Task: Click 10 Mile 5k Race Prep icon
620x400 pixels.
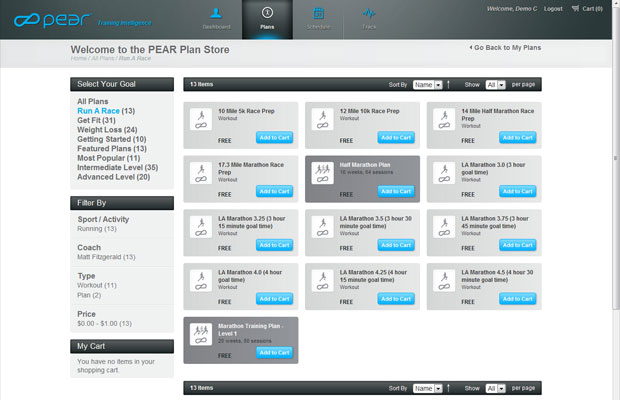Action: (201, 119)
